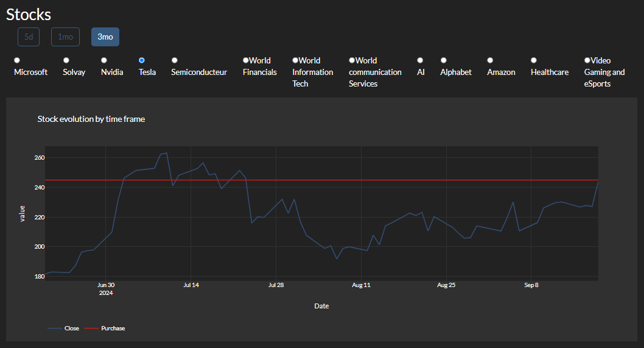This screenshot has width=644, height=348.
Task: Select the Amazon radio button
Action: pos(491,60)
